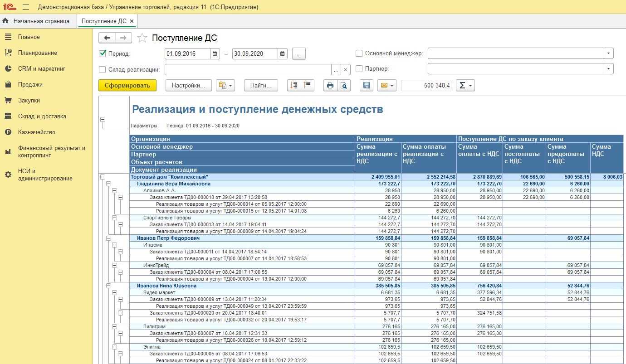Add report to favorites with star icon
626x364 pixels.
click(142, 38)
